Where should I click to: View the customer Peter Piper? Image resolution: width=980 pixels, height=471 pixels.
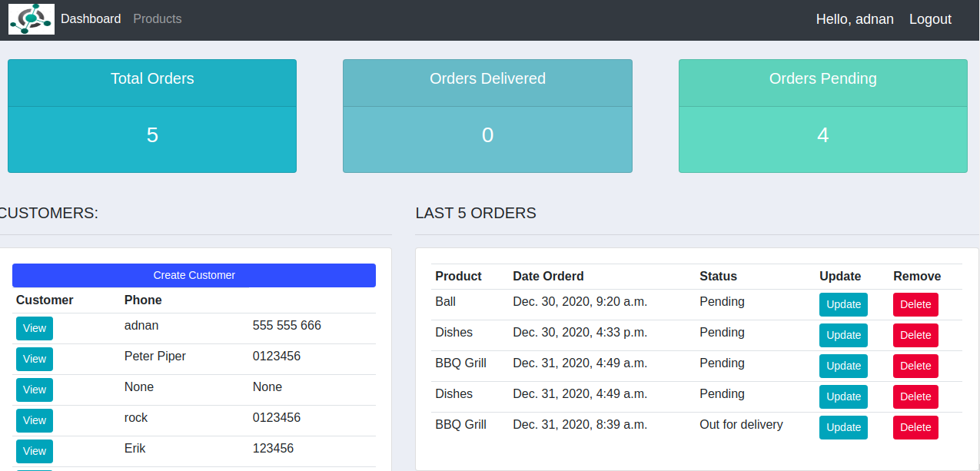click(x=34, y=359)
